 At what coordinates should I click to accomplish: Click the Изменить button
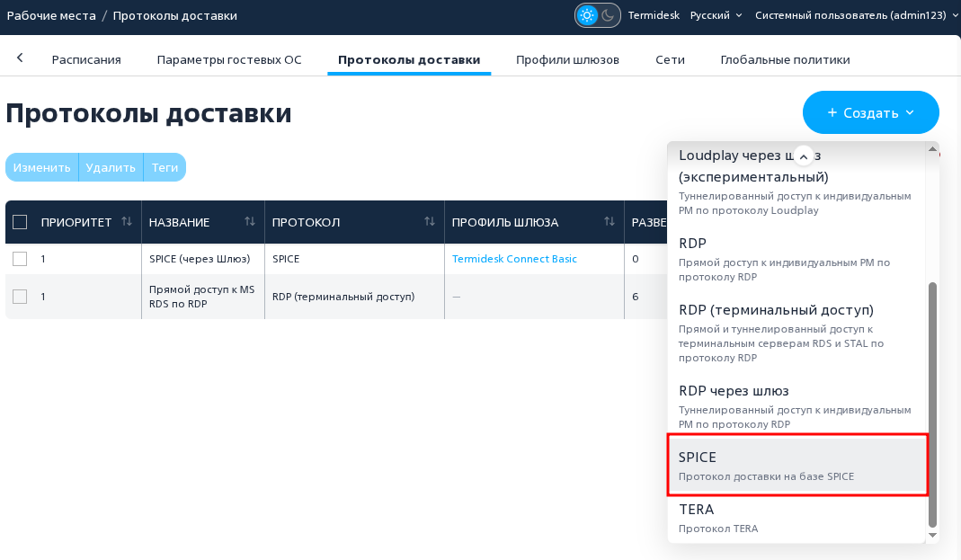41,167
